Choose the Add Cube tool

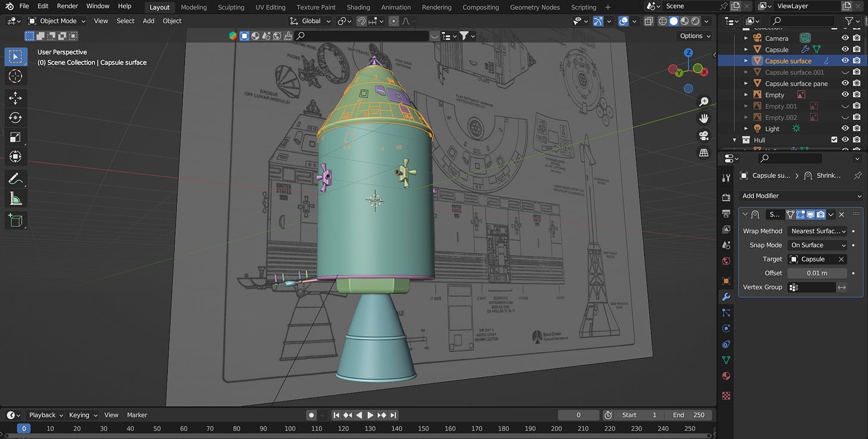[x=15, y=220]
